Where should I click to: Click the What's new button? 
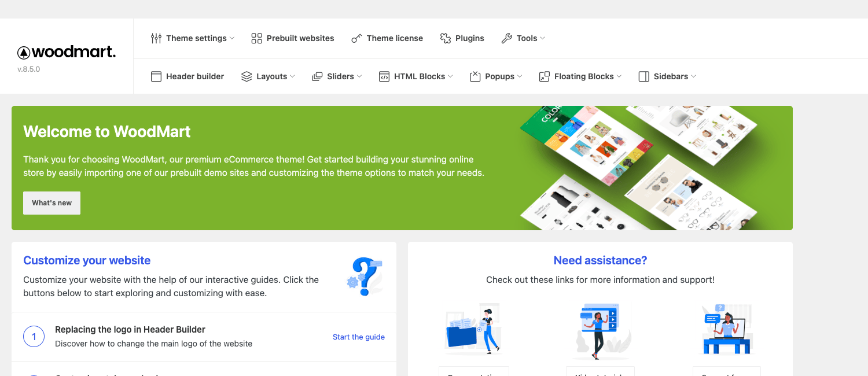pyautogui.click(x=52, y=203)
